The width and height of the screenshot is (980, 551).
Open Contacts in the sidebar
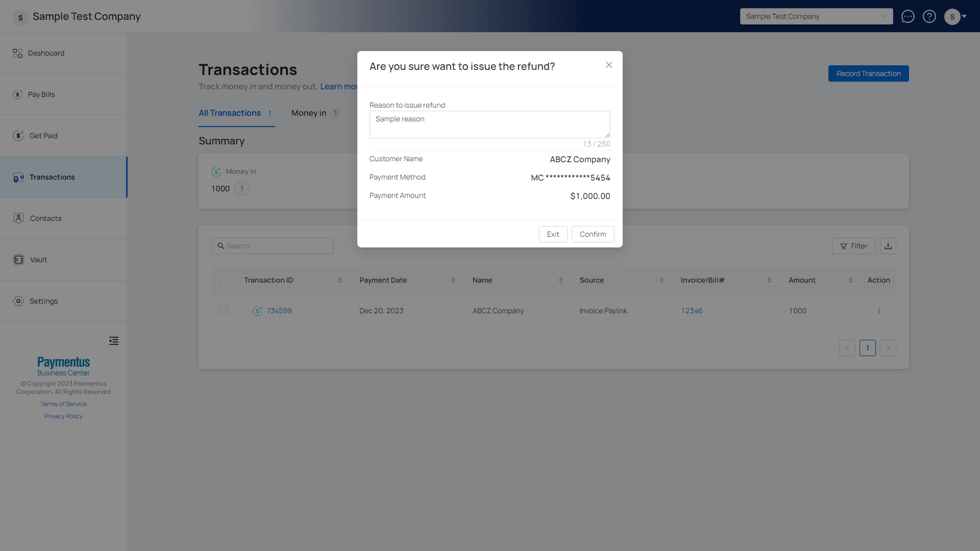(45, 218)
